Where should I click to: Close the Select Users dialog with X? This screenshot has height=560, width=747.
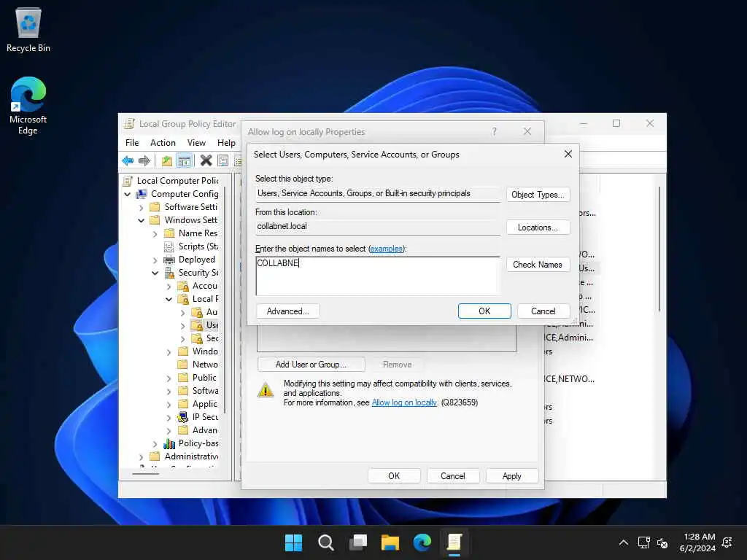point(568,154)
